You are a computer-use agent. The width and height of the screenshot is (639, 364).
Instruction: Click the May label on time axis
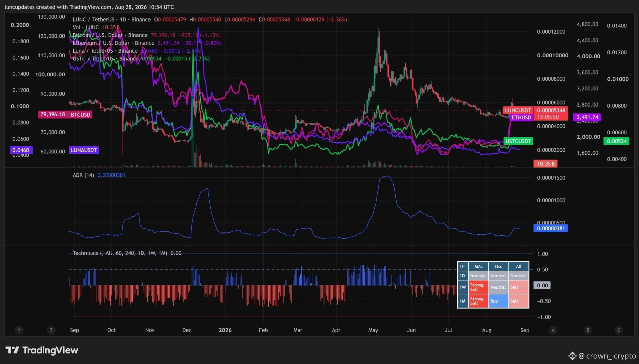click(x=373, y=330)
